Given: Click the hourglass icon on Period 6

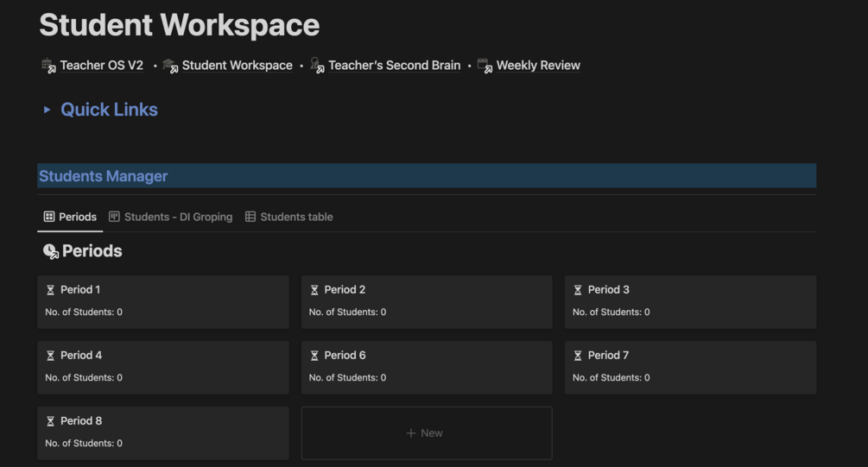Looking at the screenshot, I should click(x=314, y=356).
